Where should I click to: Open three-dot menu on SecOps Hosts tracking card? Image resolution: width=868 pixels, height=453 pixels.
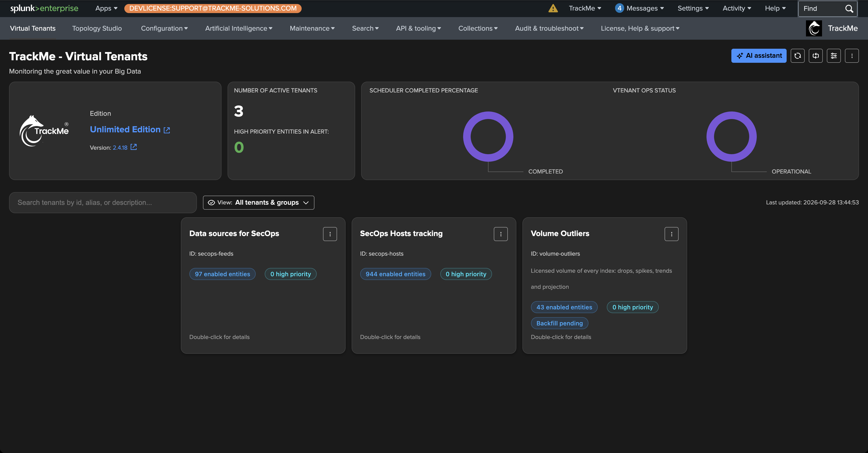pyautogui.click(x=501, y=234)
